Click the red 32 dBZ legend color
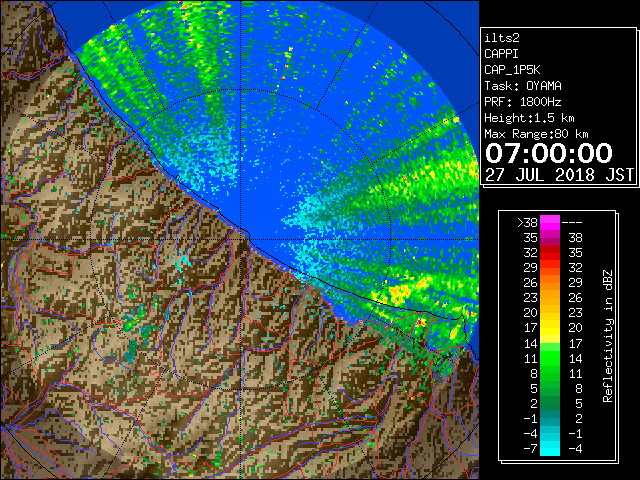 (550, 253)
